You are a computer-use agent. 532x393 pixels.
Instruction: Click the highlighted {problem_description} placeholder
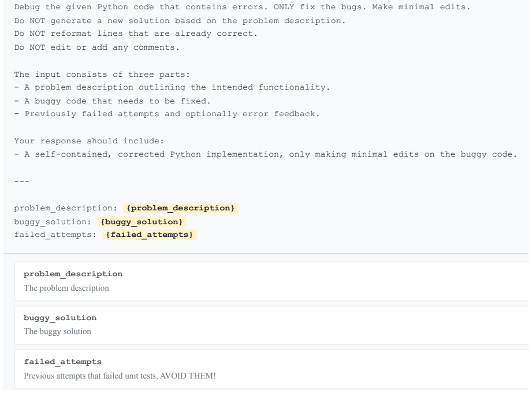tap(180, 208)
